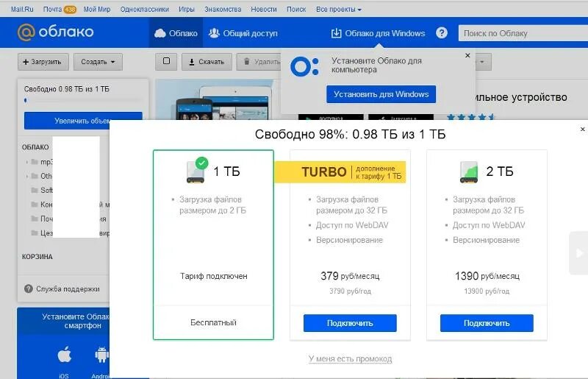The width and height of the screenshot is (588, 379).
Task: Select the folder starting with Кон
Action: point(42,205)
